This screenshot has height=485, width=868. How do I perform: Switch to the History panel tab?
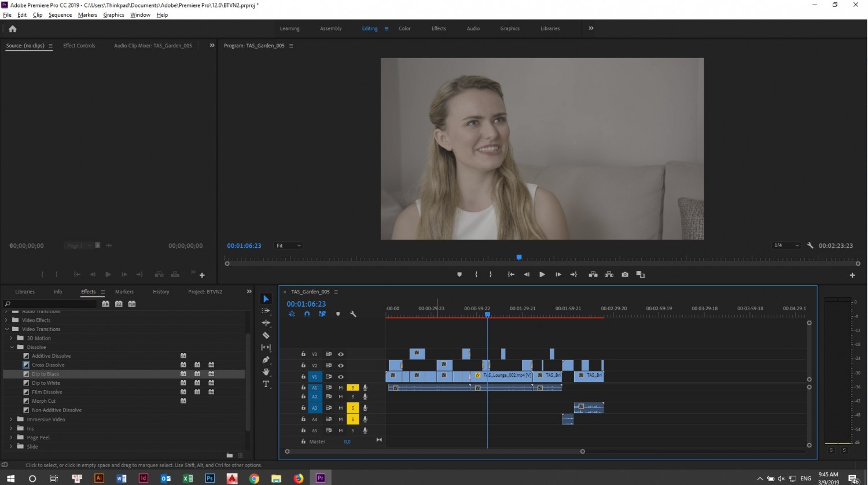click(161, 292)
